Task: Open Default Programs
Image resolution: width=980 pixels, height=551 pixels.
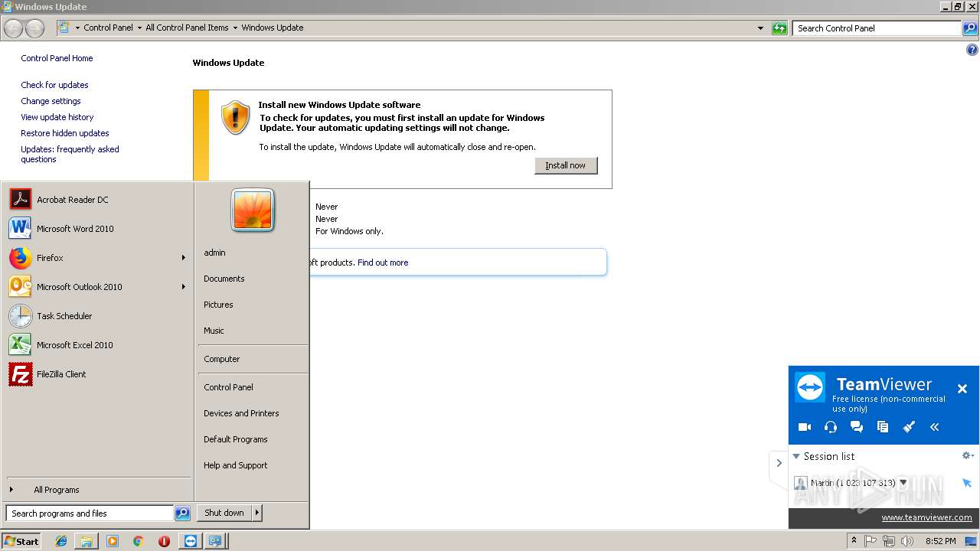Action: tap(236, 439)
